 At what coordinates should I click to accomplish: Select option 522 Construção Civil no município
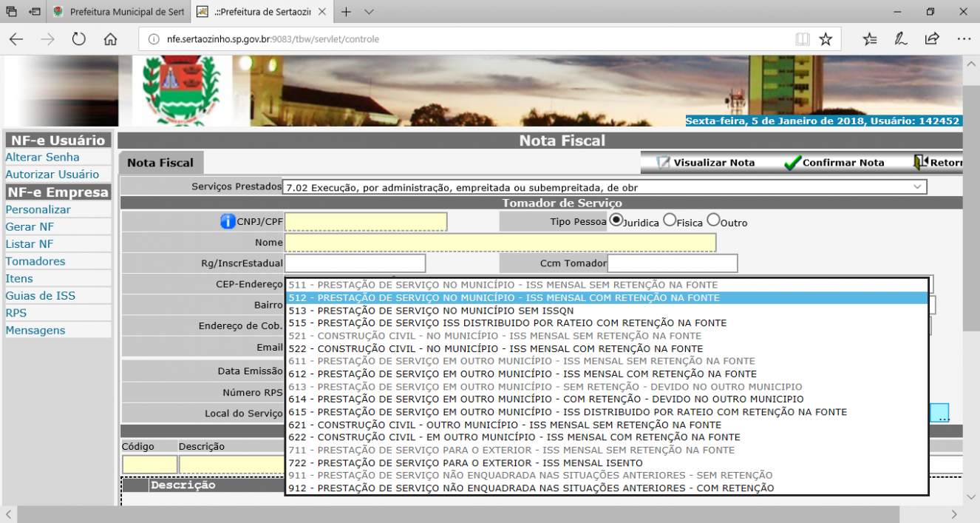click(x=606, y=348)
